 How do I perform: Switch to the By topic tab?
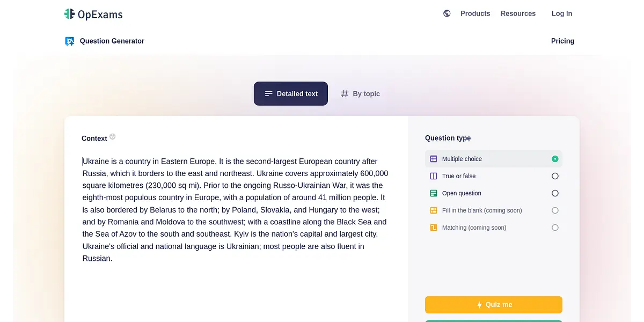pyautogui.click(x=360, y=94)
